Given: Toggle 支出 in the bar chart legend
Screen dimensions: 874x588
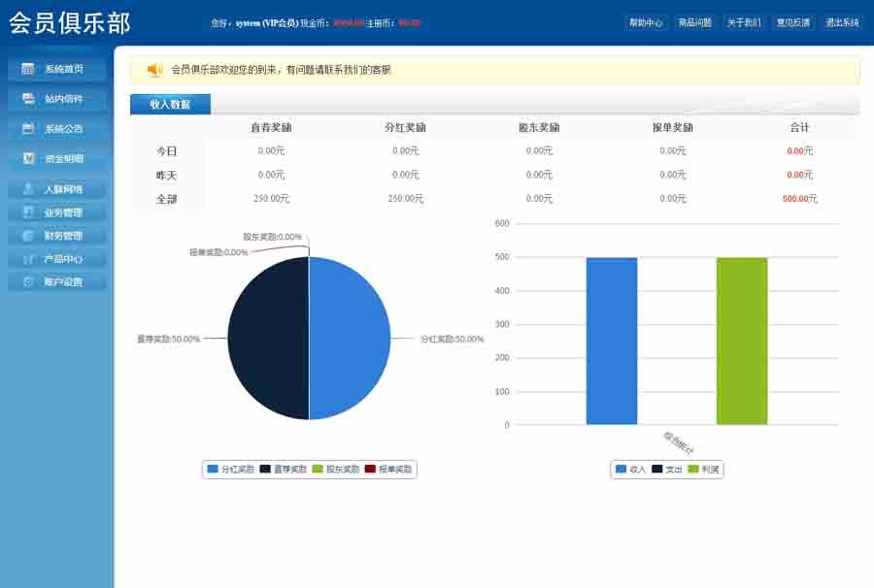Looking at the screenshot, I should coord(668,469).
